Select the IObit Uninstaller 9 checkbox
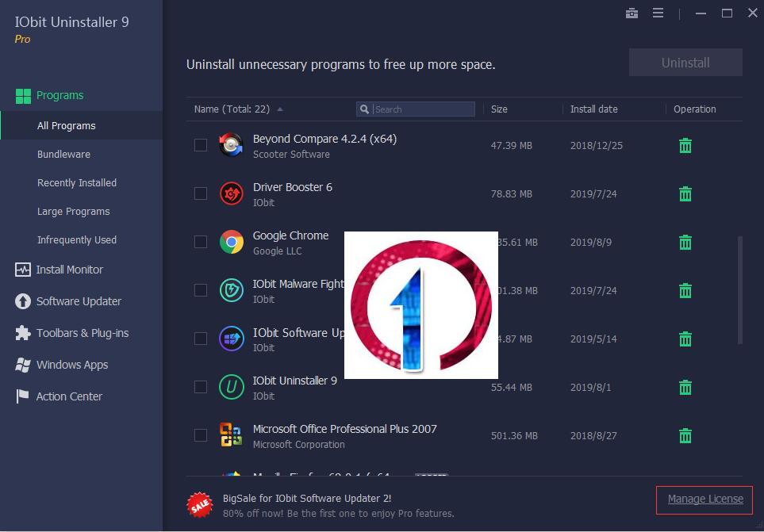The width and height of the screenshot is (764, 532). (201, 388)
